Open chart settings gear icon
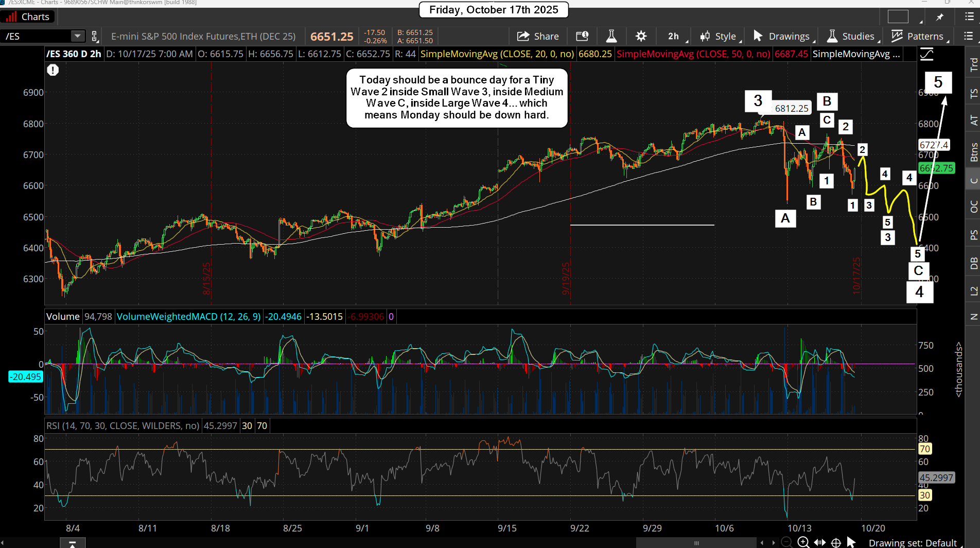The width and height of the screenshot is (980, 548). (641, 36)
